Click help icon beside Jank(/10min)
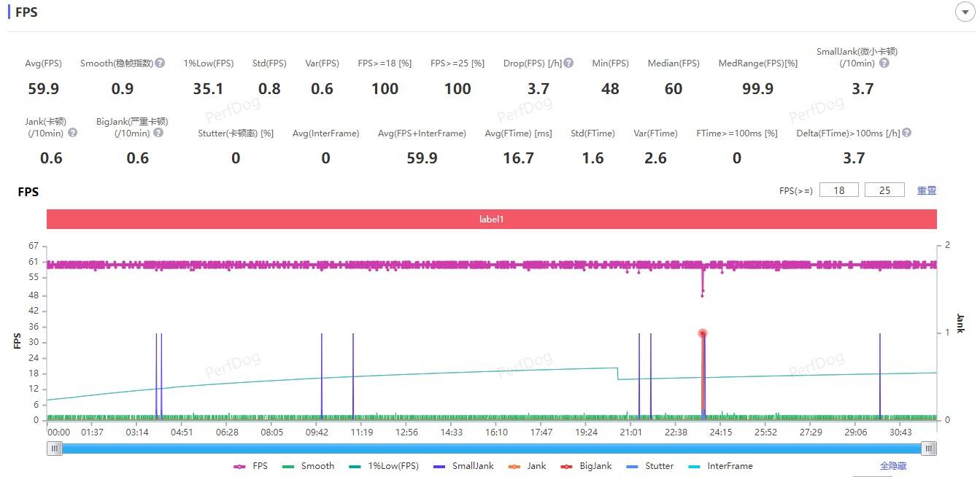 [x=72, y=133]
